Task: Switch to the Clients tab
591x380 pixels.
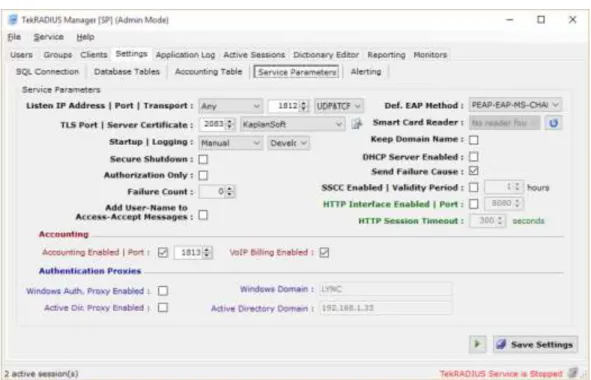Action: pyautogui.click(x=93, y=55)
